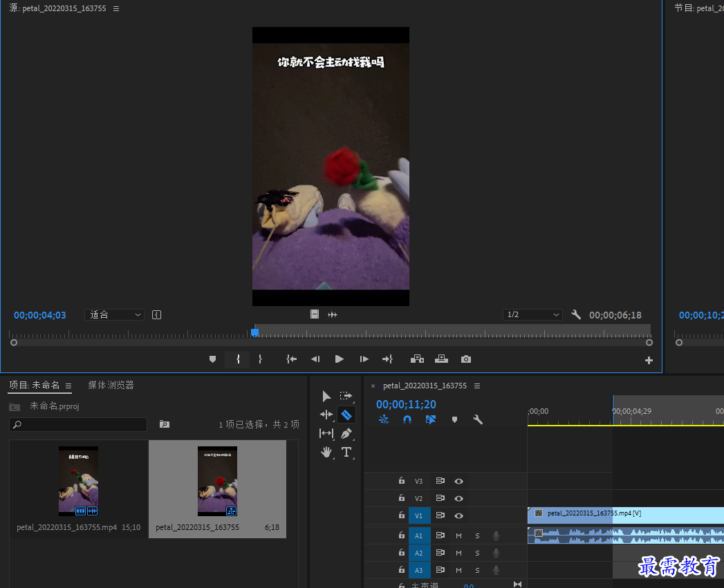Click Drag Audio Only waveform icon
The image size is (724, 588).
(x=333, y=314)
